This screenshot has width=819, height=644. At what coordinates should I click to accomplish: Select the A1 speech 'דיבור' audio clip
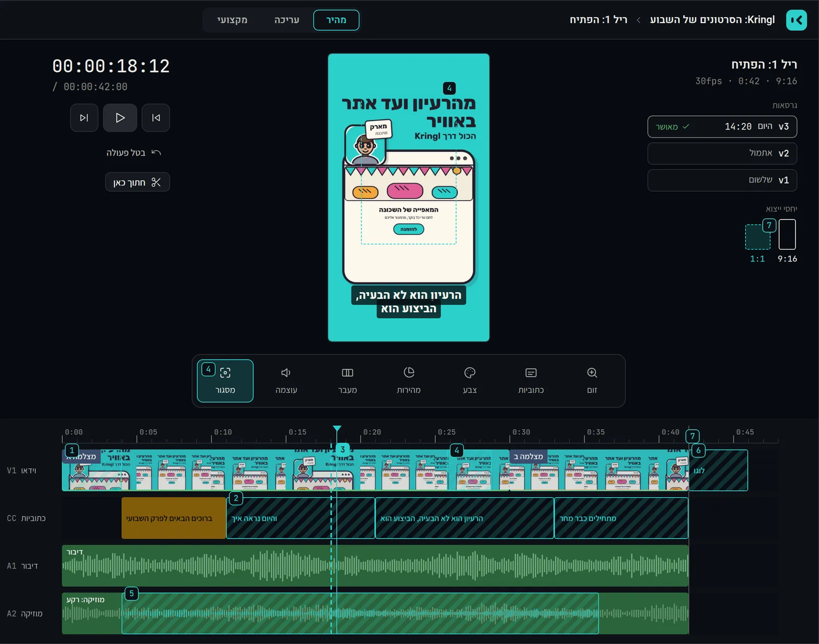click(375, 566)
